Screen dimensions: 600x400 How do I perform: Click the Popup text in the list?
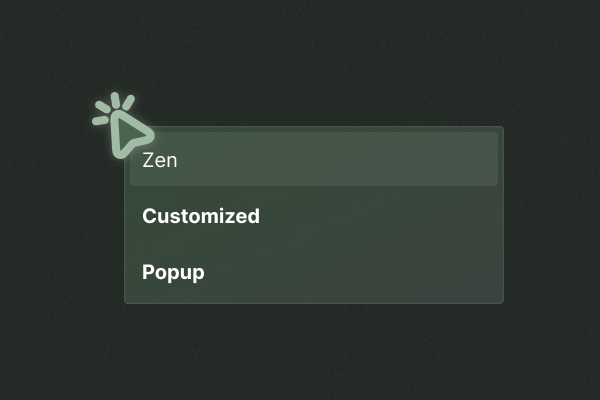(x=173, y=273)
